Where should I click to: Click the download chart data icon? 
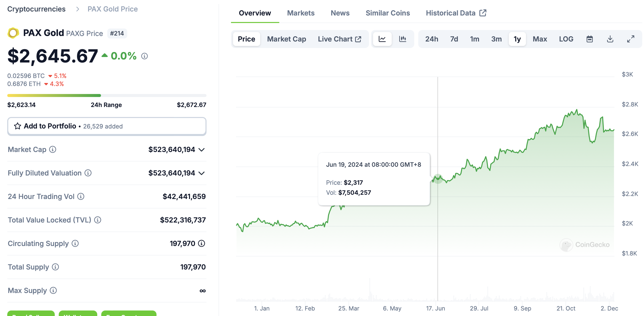coord(610,39)
